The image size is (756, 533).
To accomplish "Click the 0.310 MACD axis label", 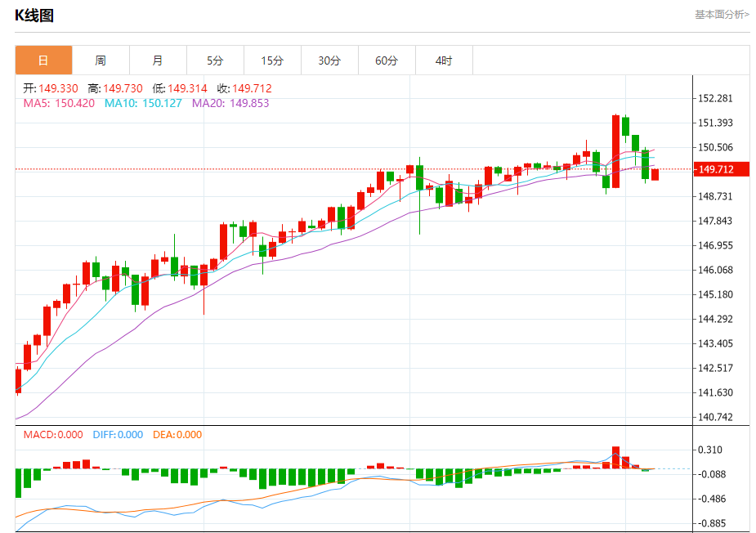I will [x=710, y=450].
